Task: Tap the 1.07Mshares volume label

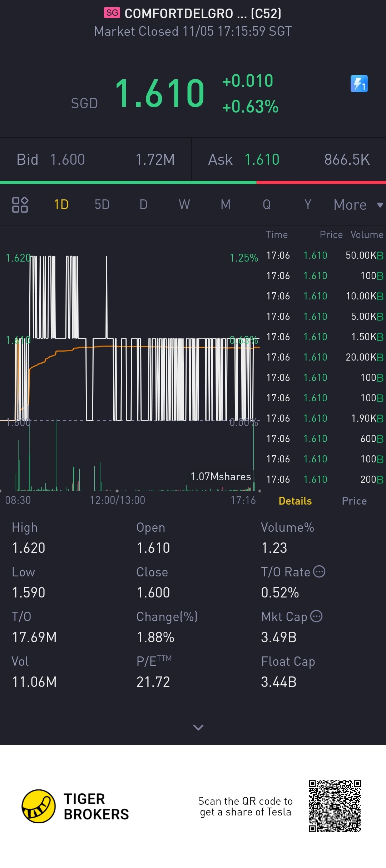Action: [221, 477]
